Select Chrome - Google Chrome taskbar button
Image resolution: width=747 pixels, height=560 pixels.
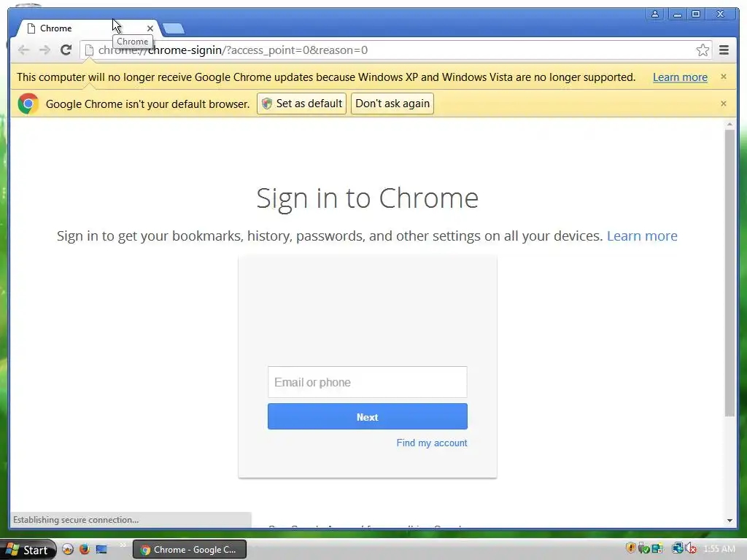pos(190,550)
